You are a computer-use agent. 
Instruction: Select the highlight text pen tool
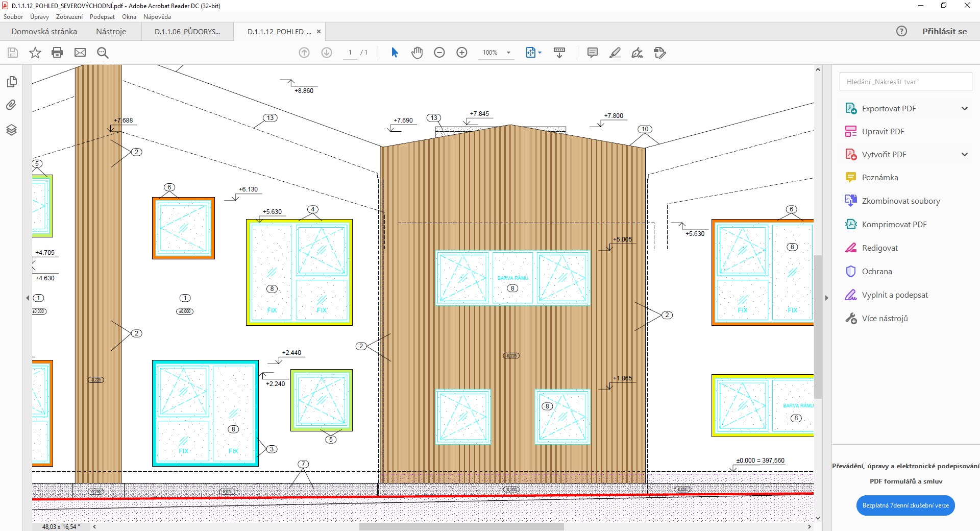[615, 53]
